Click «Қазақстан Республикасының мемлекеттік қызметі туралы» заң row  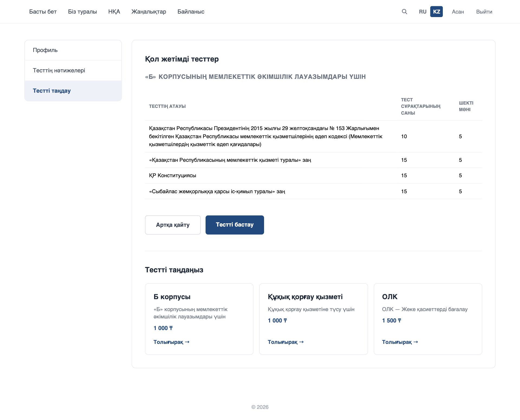(x=314, y=160)
